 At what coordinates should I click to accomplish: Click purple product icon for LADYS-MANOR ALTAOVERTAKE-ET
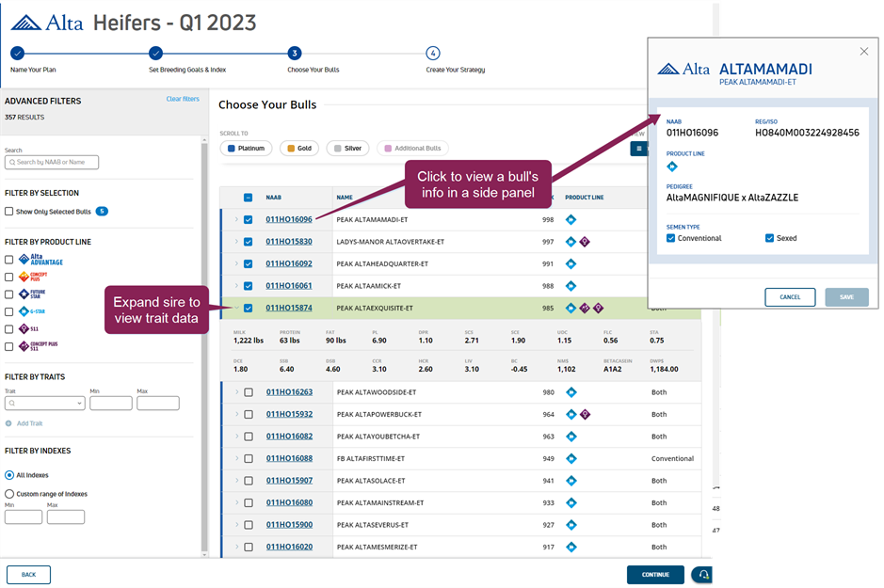tap(585, 242)
